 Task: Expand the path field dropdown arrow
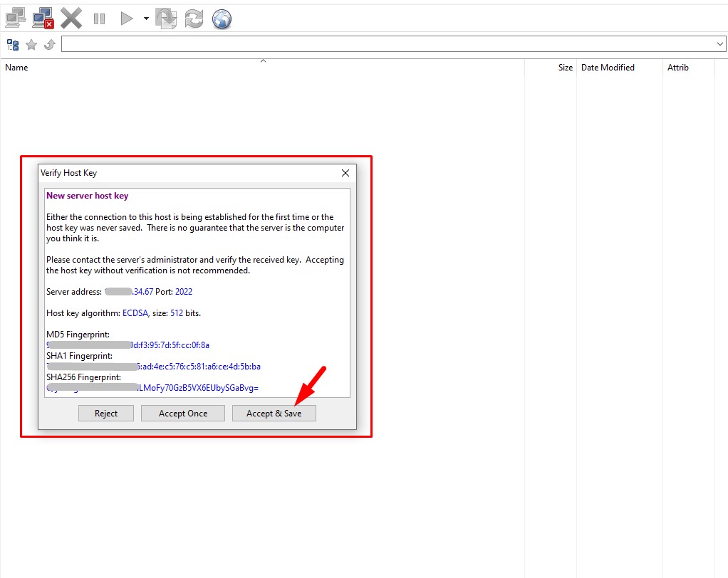coord(719,44)
